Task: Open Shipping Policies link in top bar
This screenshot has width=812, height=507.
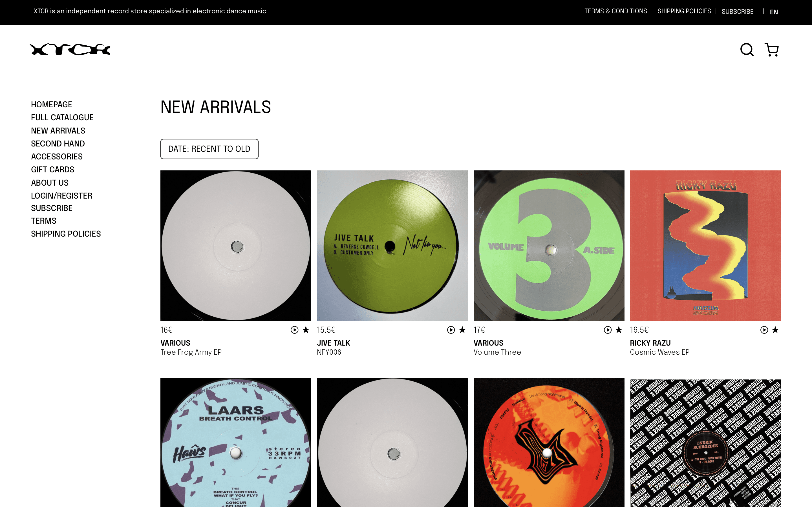Action: (x=684, y=11)
